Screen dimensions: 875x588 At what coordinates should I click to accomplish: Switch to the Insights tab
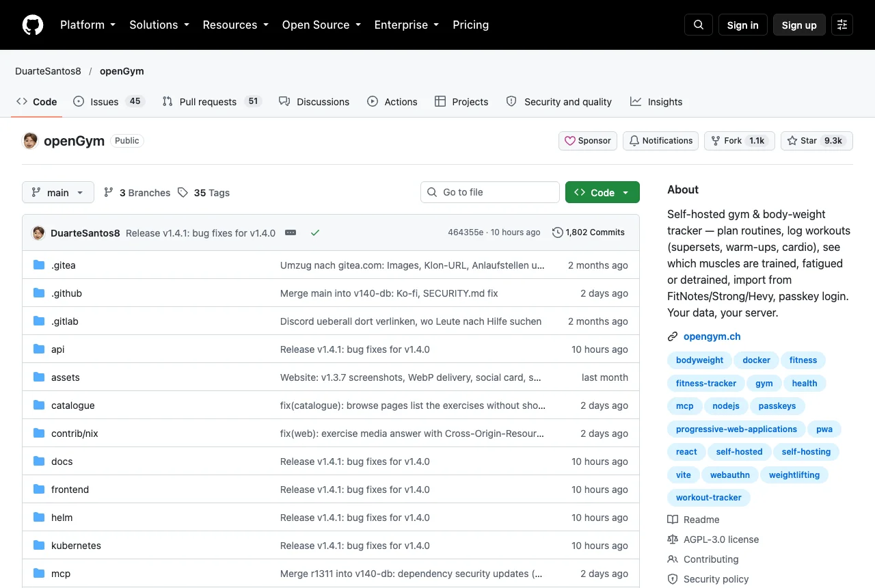point(656,101)
